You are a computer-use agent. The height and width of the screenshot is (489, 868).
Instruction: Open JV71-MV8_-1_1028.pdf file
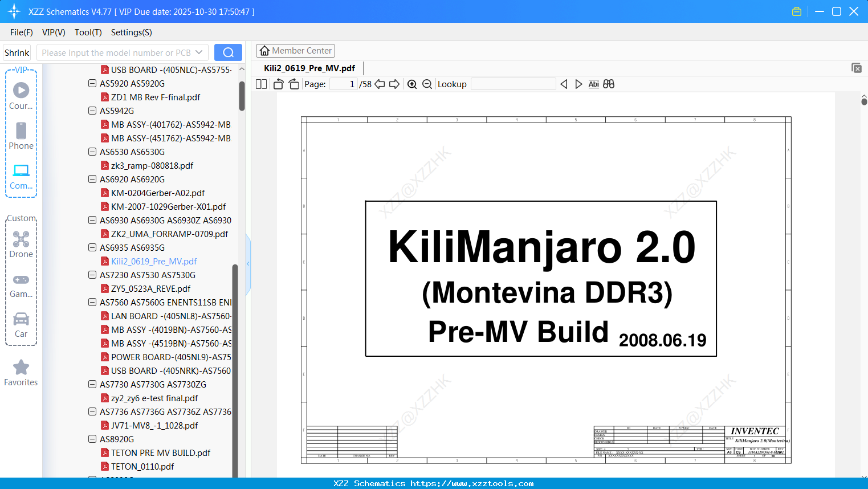154,426
